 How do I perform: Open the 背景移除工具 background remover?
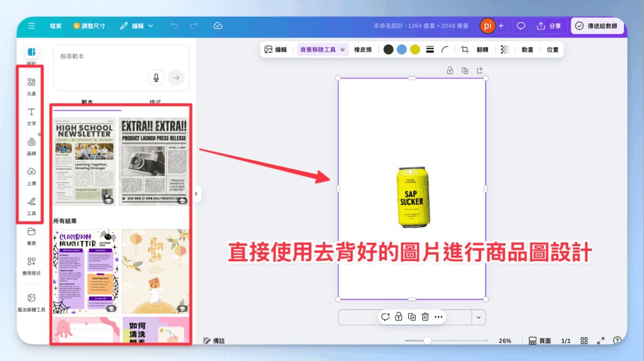pyautogui.click(x=322, y=50)
